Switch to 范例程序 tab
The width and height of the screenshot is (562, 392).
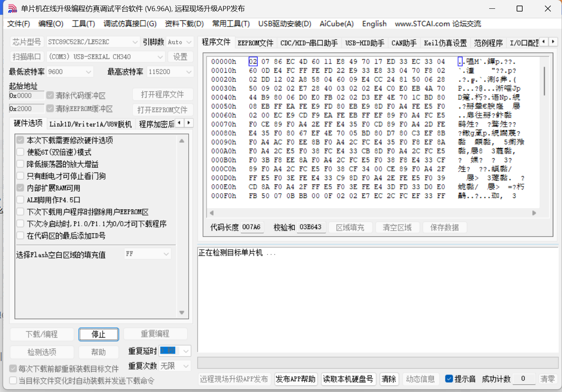[x=488, y=43]
